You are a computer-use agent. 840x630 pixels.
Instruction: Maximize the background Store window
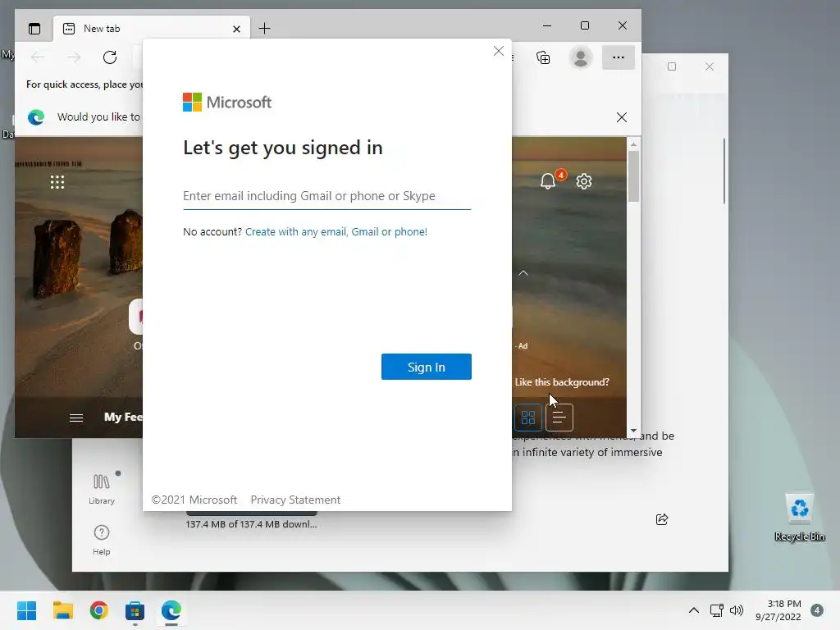tap(672, 66)
